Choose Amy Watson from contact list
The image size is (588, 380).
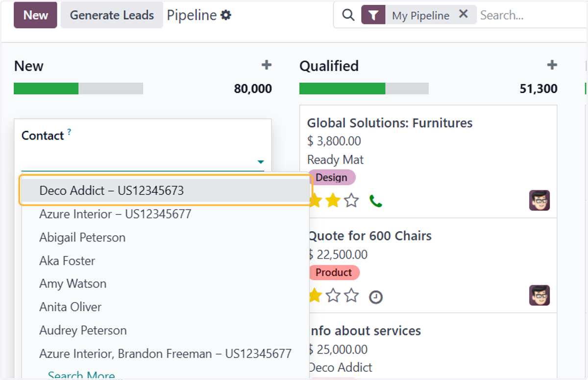pyautogui.click(x=165, y=284)
